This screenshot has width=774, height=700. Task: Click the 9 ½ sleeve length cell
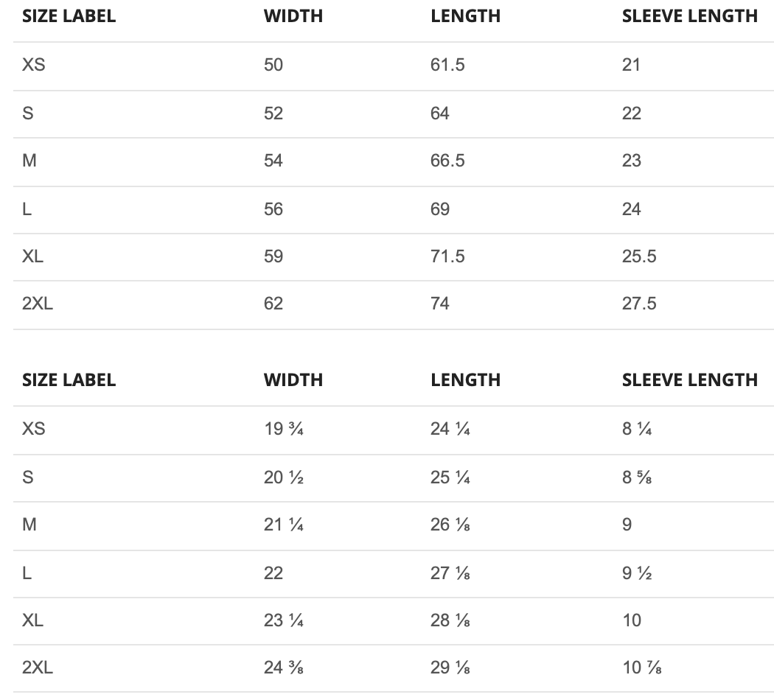tap(637, 573)
